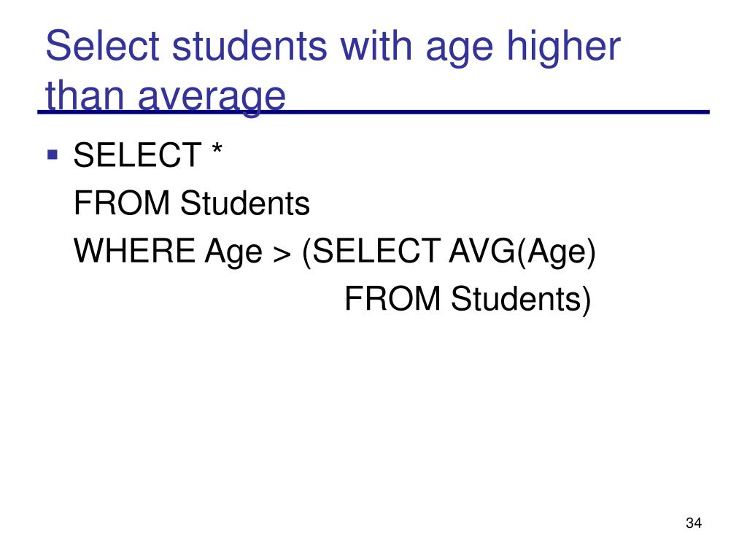Click the word 'age' in the title
This screenshot has height=560, width=747.
pos(459,50)
